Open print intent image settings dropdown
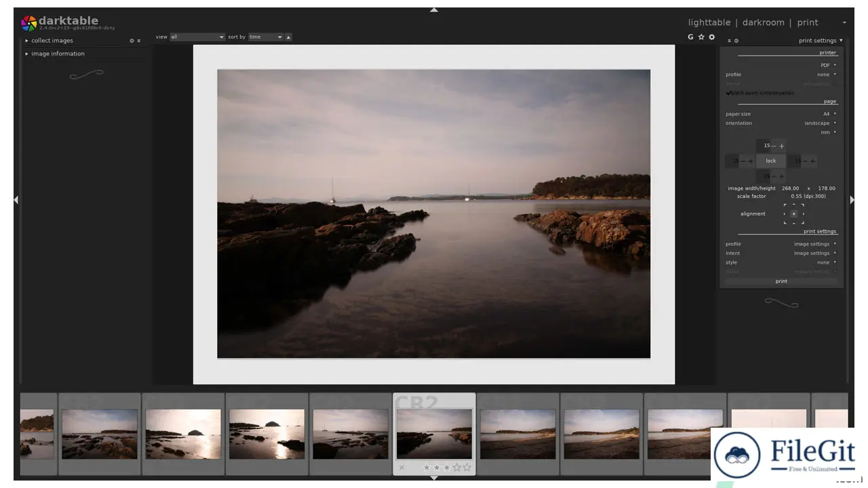Screen dimensions: 868x488 781,253
